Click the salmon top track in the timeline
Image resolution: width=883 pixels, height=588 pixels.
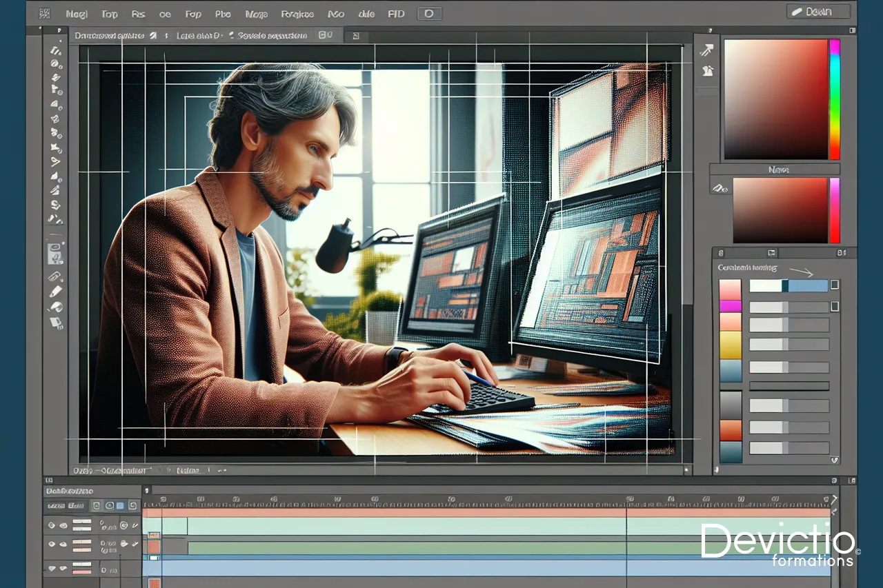coord(483,512)
